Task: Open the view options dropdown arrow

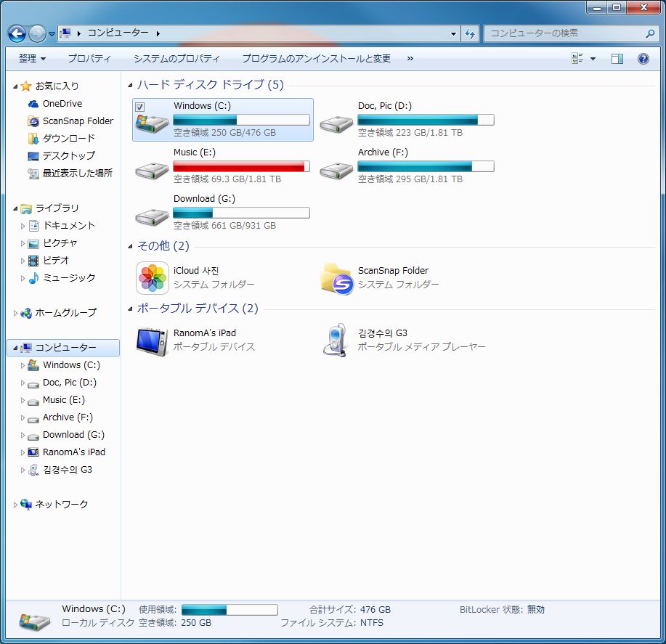Action: [x=593, y=59]
